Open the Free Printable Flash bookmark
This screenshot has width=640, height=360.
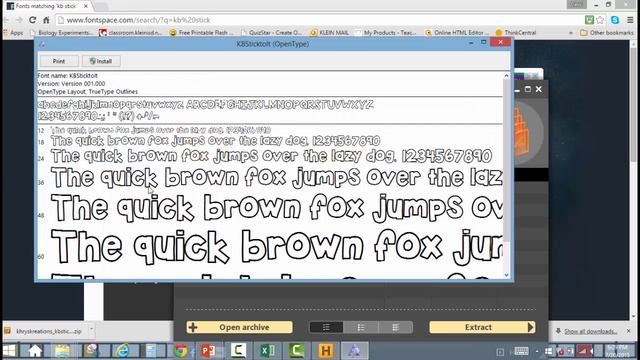(201, 33)
